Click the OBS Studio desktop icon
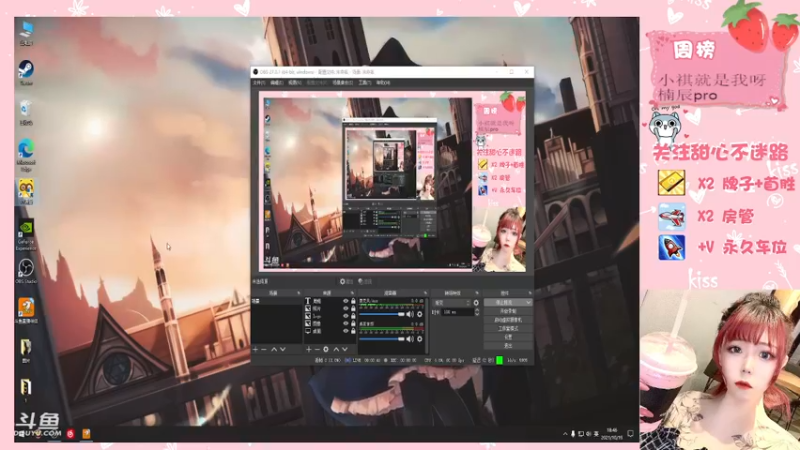Viewport: 800px width, 450px height. (x=26, y=271)
